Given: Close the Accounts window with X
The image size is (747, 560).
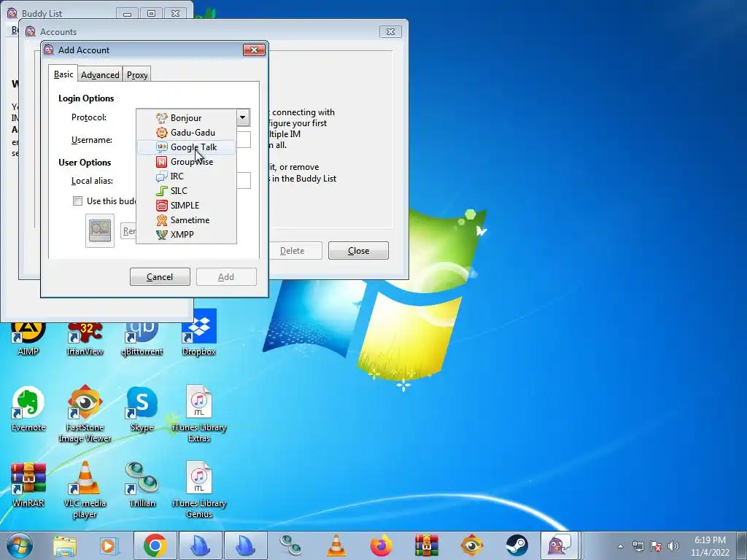Looking at the screenshot, I should pyautogui.click(x=391, y=32).
